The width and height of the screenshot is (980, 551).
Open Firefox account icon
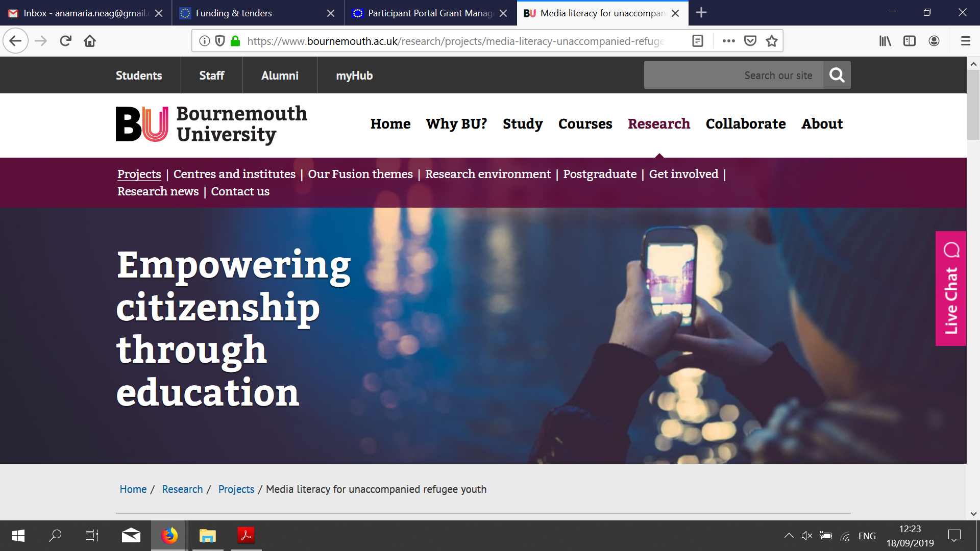934,41
